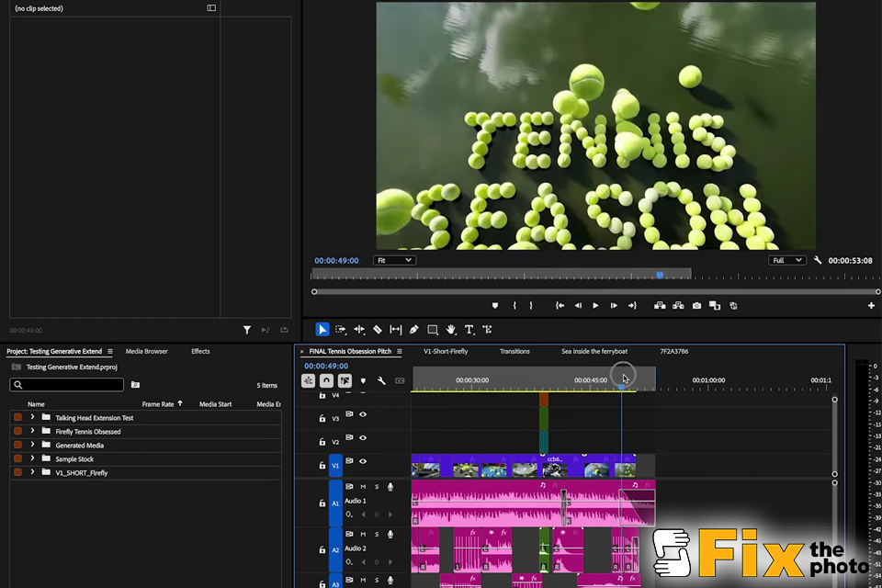The image size is (882, 588).
Task: Switch to the Media Browser tab
Action: click(x=147, y=352)
